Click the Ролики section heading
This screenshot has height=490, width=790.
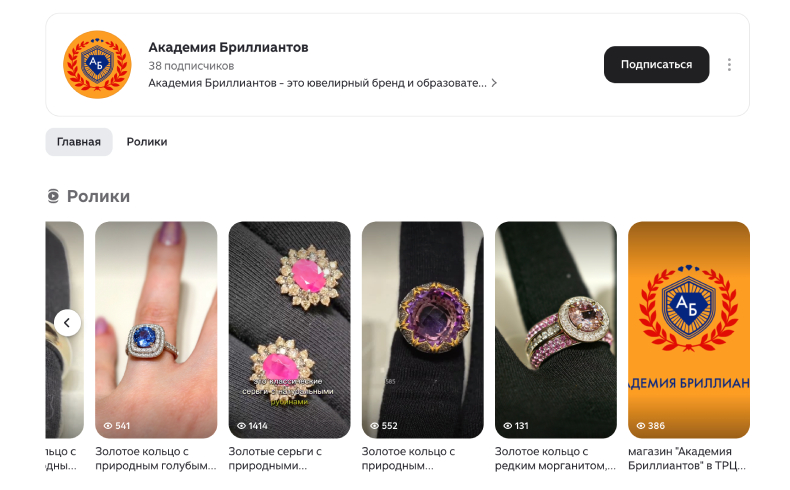coord(98,196)
